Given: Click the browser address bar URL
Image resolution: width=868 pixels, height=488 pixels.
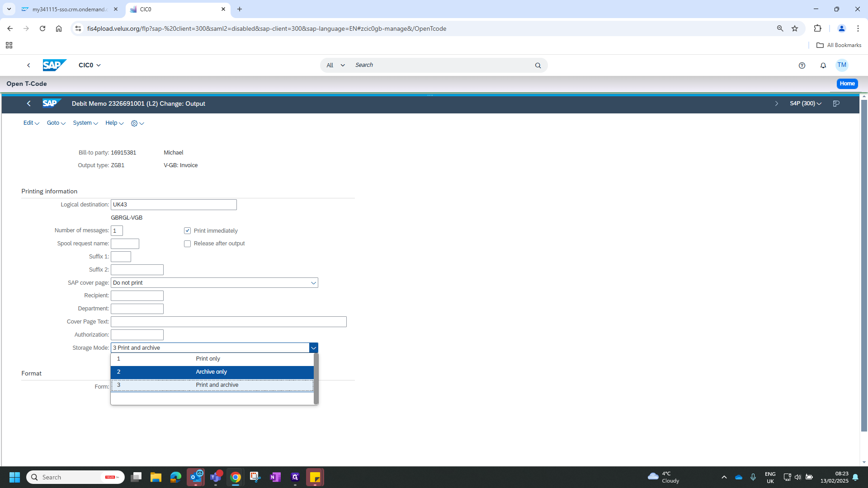Looking at the screenshot, I should (x=267, y=28).
